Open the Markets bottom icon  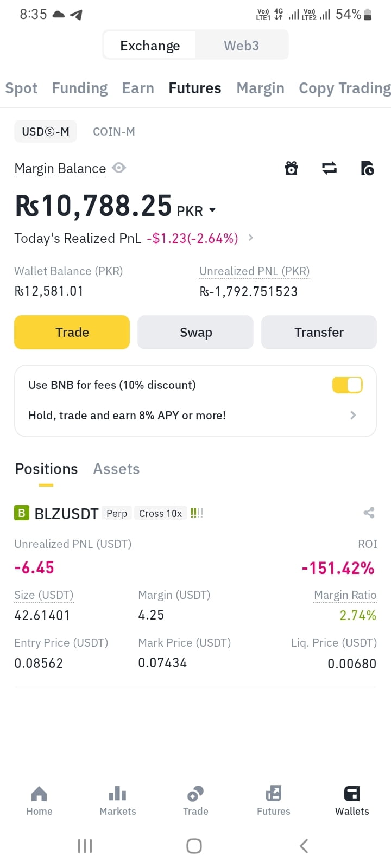click(x=117, y=794)
